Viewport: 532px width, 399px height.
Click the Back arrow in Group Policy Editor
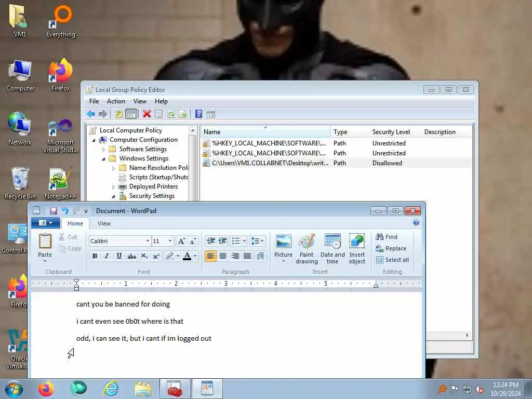tap(91, 114)
